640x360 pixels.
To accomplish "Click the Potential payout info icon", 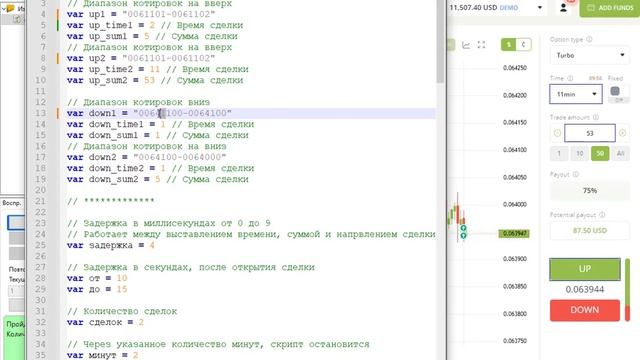I will coord(602,215).
